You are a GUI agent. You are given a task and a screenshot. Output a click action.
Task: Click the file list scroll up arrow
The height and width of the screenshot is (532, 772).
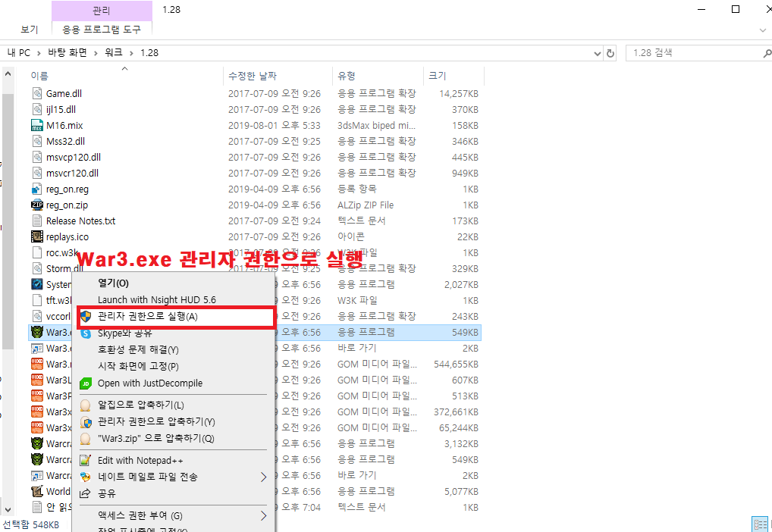pos(8,74)
